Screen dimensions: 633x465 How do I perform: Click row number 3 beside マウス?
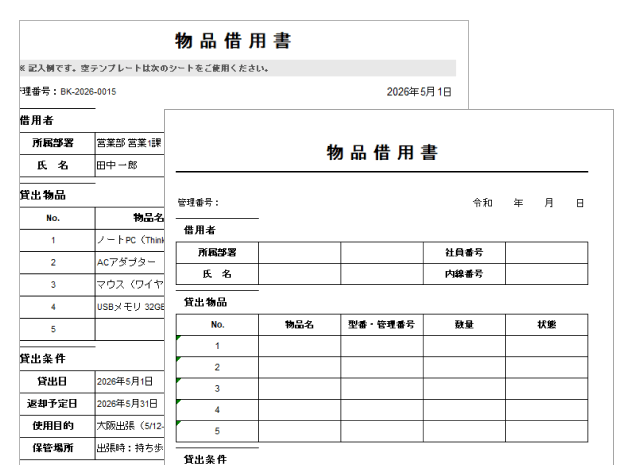53,285
